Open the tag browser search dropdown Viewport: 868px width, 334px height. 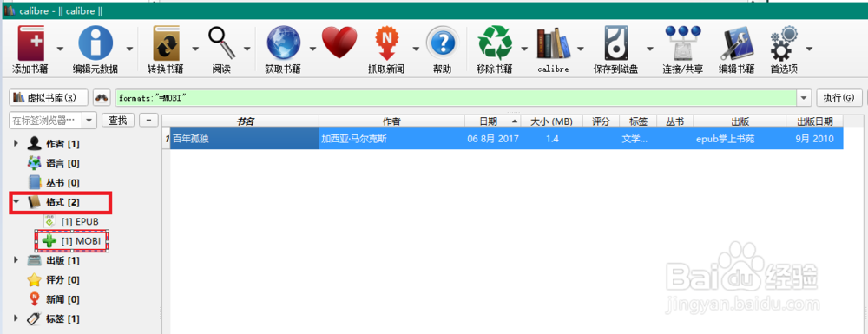(90, 120)
